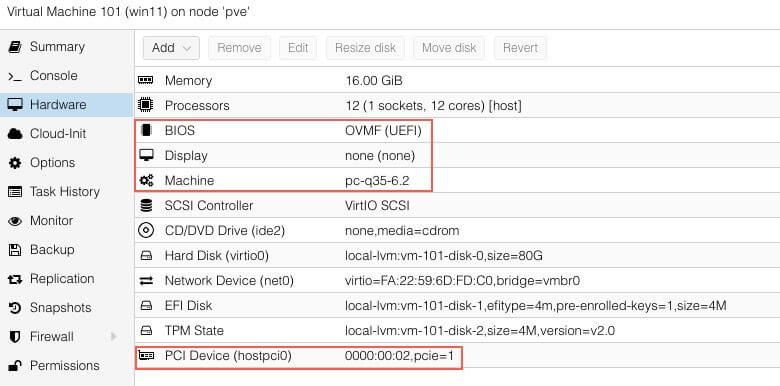Select the PCI Device hostpci0 row
The width and height of the screenshot is (780, 386).
[457, 356]
